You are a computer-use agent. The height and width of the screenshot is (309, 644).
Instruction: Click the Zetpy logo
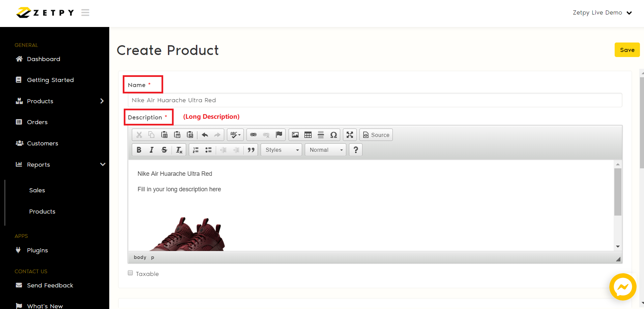45,12
